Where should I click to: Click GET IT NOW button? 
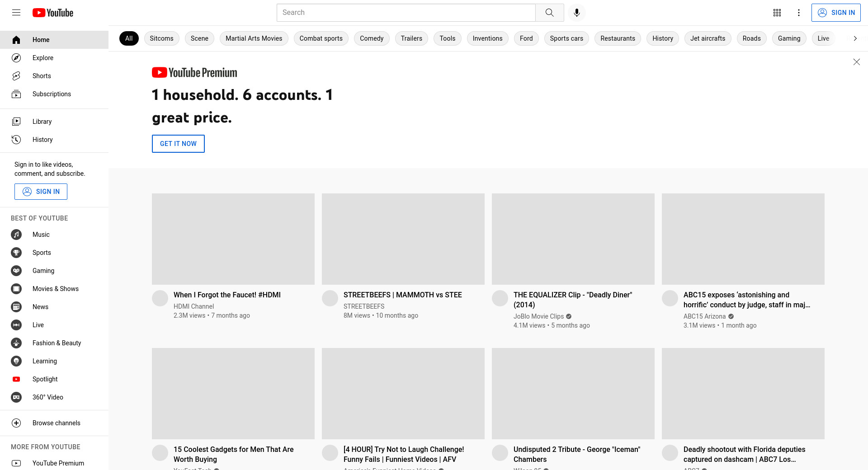178,144
